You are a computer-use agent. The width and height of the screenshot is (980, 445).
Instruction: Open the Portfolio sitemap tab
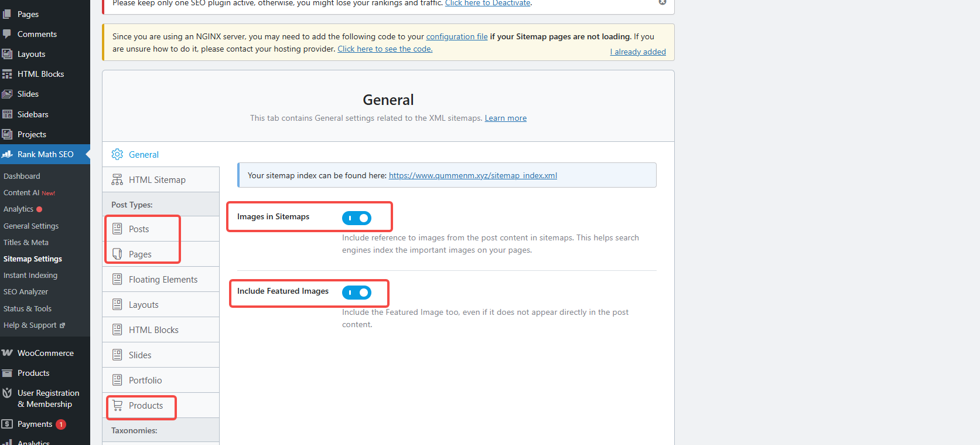click(145, 381)
